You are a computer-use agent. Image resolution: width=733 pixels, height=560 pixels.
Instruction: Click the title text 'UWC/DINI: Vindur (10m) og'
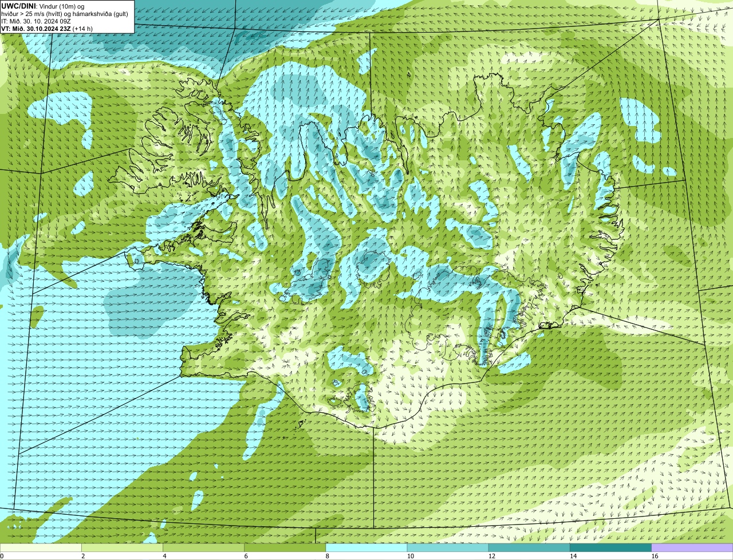click(43, 6)
